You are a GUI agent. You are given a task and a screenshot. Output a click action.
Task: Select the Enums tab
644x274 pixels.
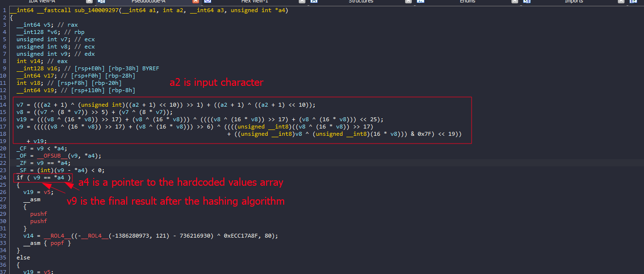pos(468,2)
